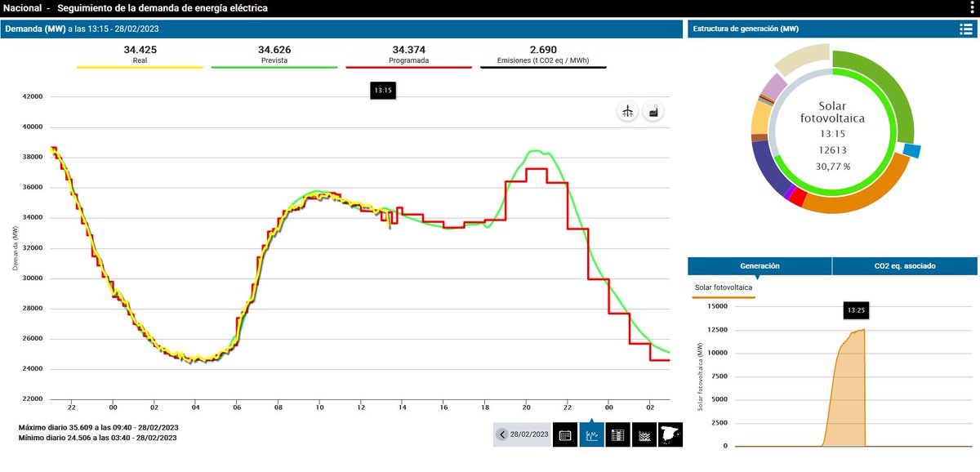This screenshot has height=472, width=980.
Task: Switch to the data table view icon
Action: pos(617,434)
